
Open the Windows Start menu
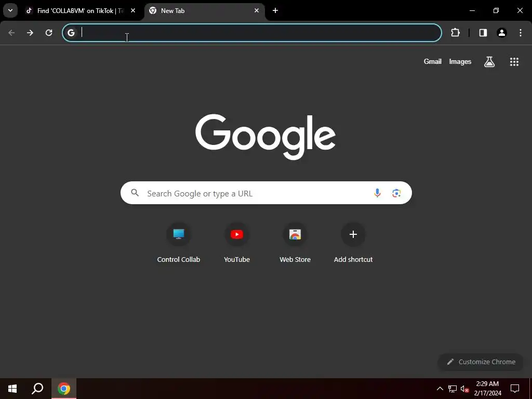[12, 389]
